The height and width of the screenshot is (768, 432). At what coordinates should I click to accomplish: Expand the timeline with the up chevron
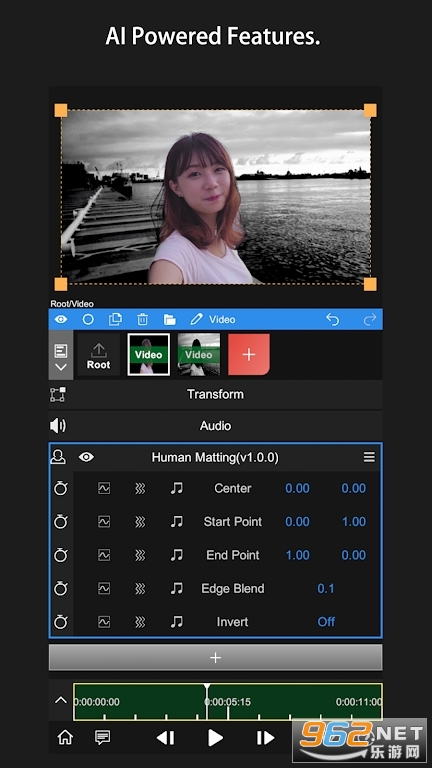coord(61,700)
